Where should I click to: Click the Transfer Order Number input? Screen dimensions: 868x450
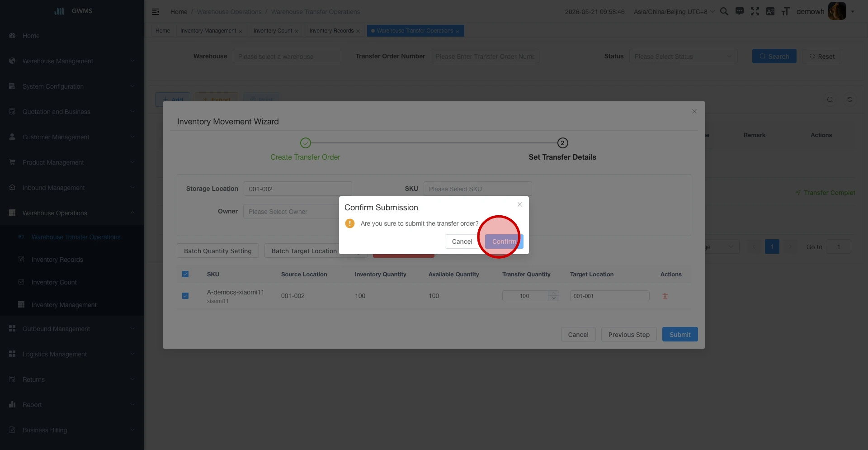click(x=485, y=57)
